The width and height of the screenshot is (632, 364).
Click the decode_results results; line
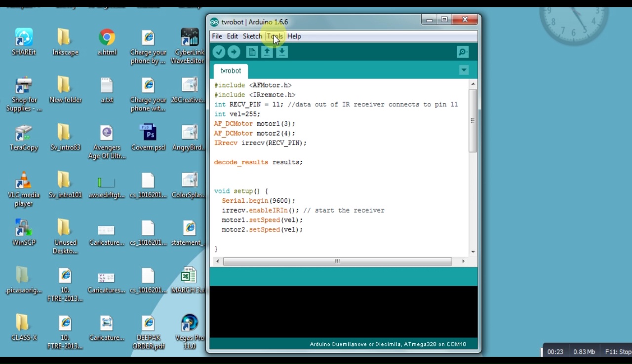coord(258,162)
